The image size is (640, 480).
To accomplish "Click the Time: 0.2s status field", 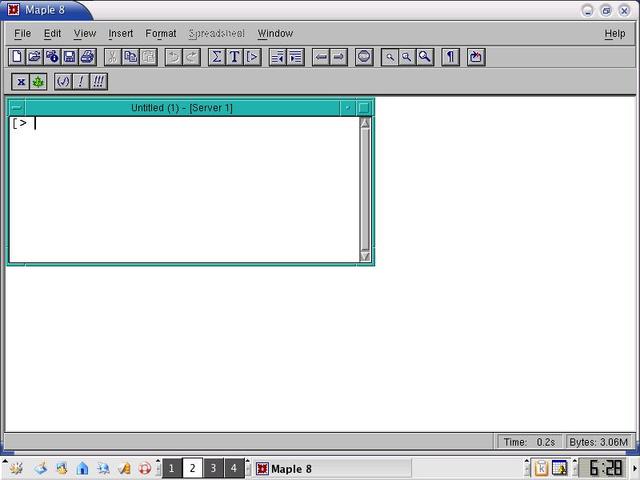I will (x=529, y=442).
